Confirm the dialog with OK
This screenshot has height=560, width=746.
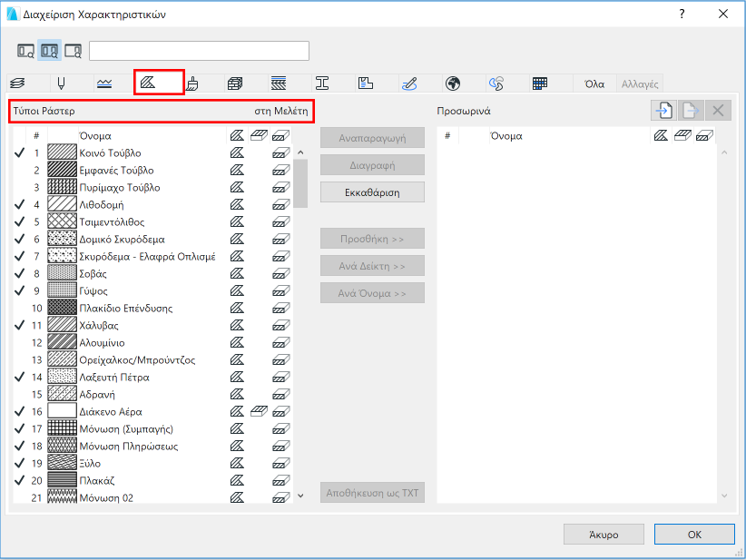pyautogui.click(x=694, y=535)
